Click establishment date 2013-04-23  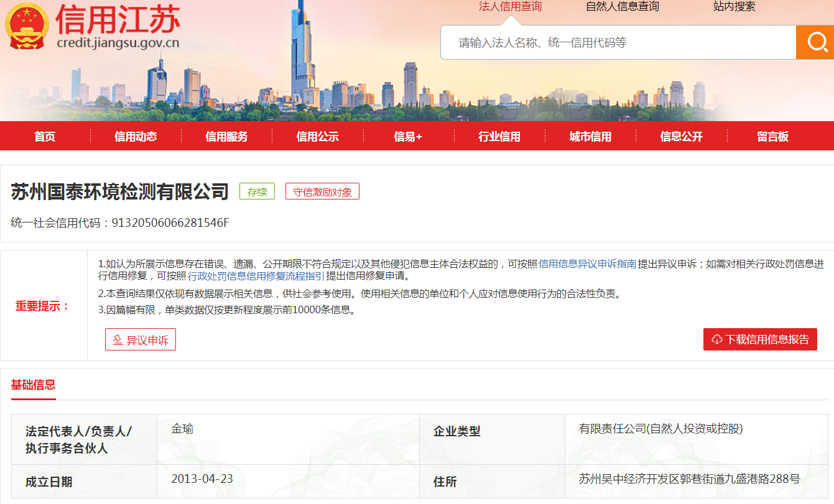[x=202, y=479]
